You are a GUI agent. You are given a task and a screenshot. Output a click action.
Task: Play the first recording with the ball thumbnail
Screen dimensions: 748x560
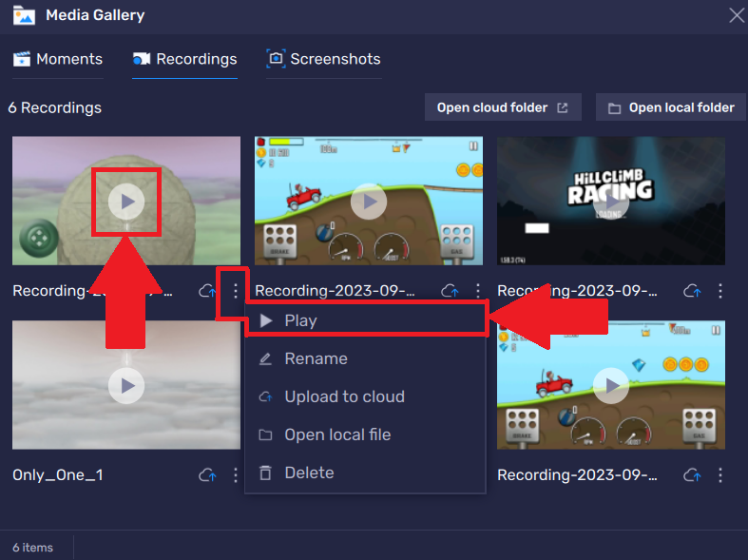[126, 201]
